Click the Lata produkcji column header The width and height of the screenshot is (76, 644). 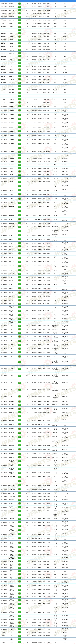point(37,1)
